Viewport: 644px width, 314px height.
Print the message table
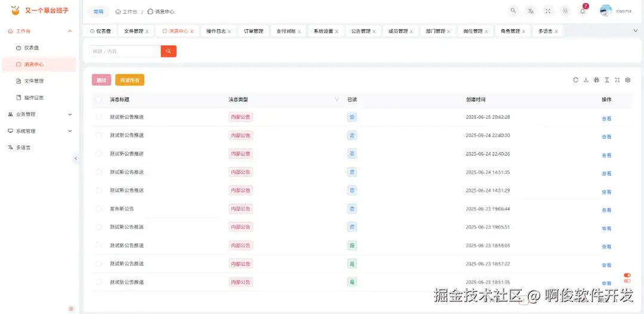596,80
